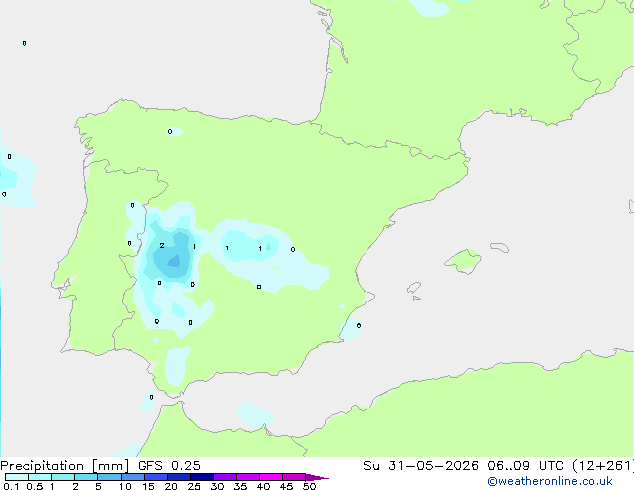This screenshot has width=634, height=490.
Task: Click the '06..09 UTC' time text
Action: coord(525,466)
